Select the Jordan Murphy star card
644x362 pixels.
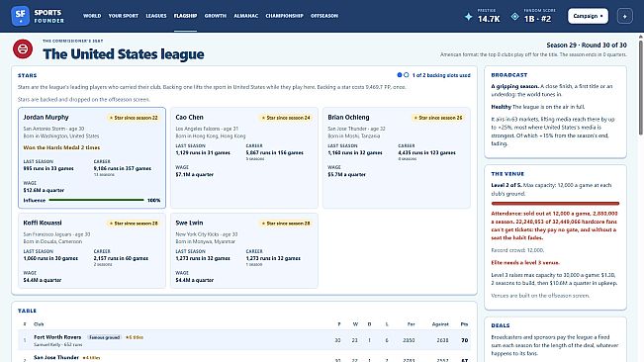point(92,158)
